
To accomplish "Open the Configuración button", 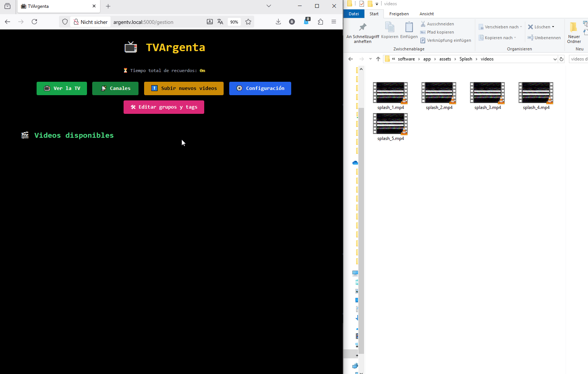I will [x=260, y=88].
